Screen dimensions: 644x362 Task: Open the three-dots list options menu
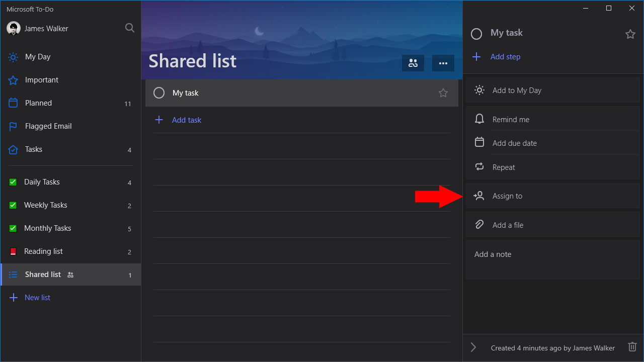tap(443, 63)
